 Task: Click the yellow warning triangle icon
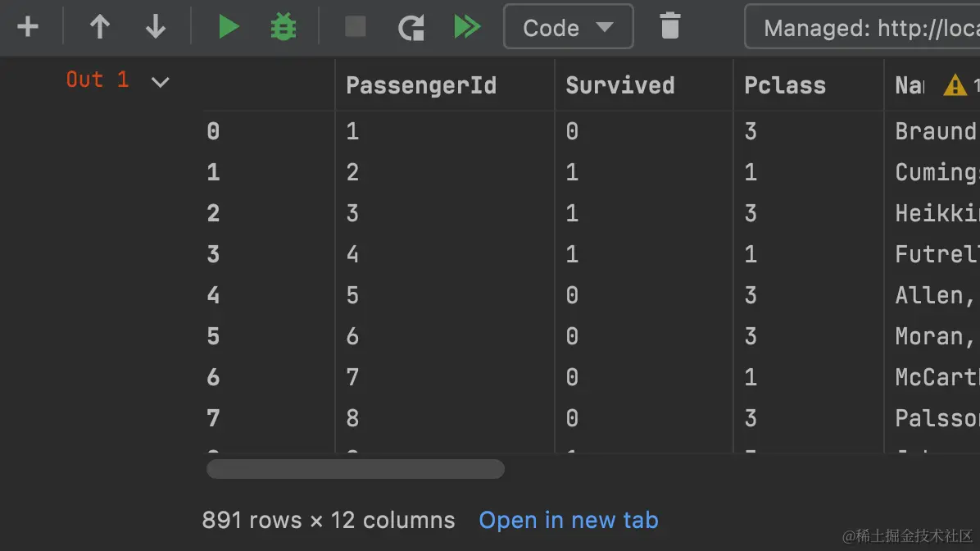coord(955,85)
